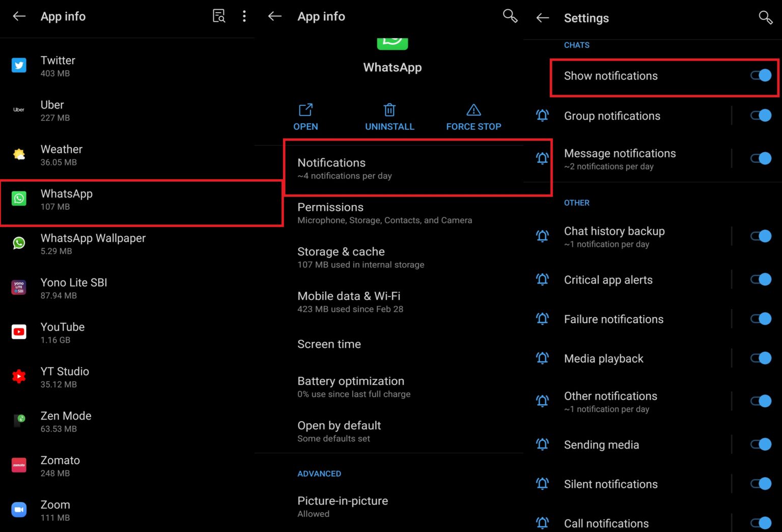Select Zen Mode 63.53 MB in app list
782x532 pixels.
[127, 422]
